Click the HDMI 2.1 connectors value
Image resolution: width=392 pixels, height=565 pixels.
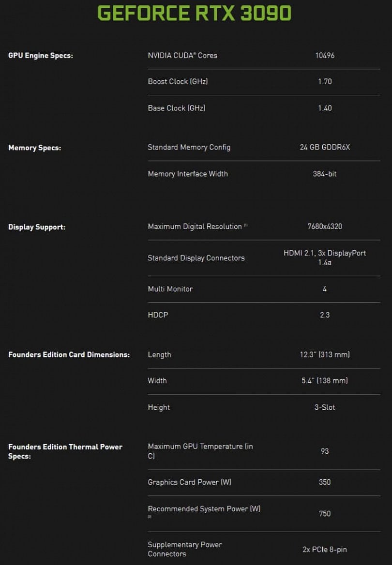(324, 257)
